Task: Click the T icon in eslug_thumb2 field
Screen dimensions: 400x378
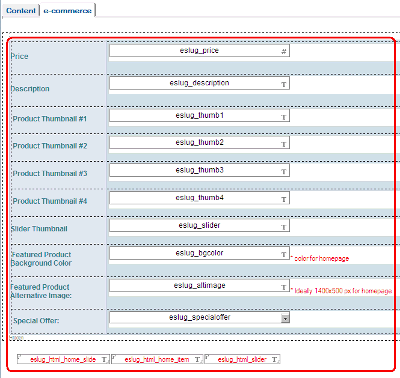Action: (284, 144)
